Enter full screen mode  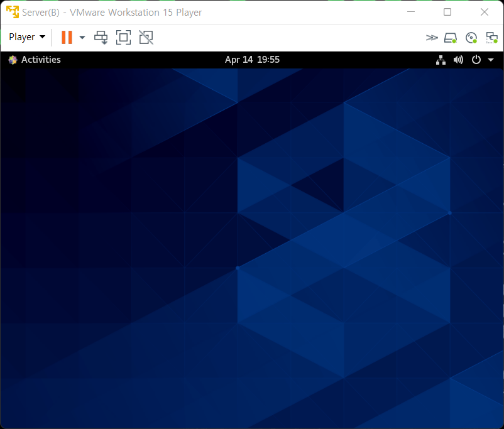click(123, 37)
